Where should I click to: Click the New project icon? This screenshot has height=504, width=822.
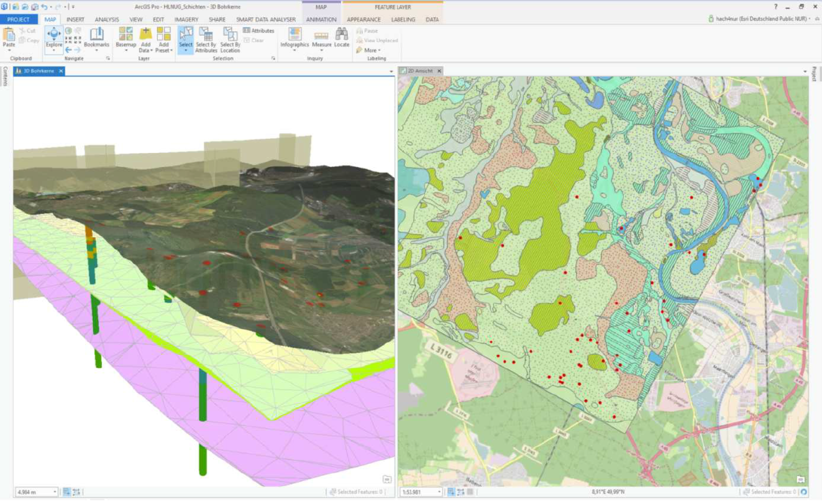16,7
